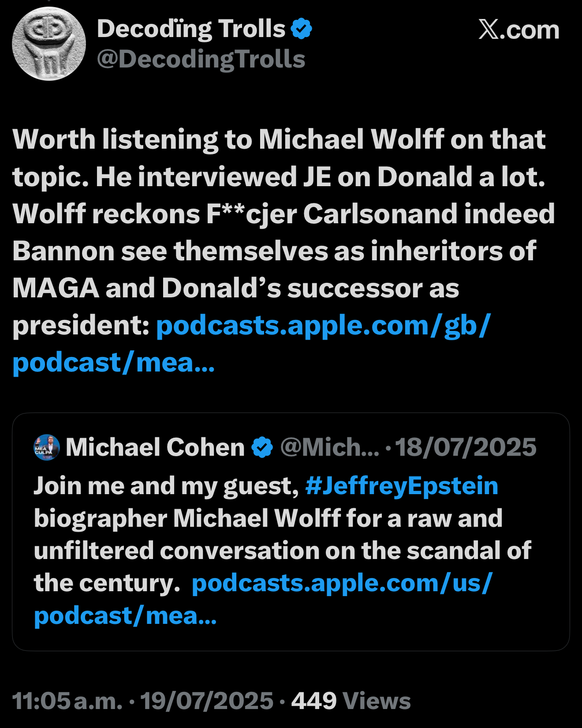
Task: Open Michael Cohen's name in quoted tweet
Action: click(x=155, y=447)
